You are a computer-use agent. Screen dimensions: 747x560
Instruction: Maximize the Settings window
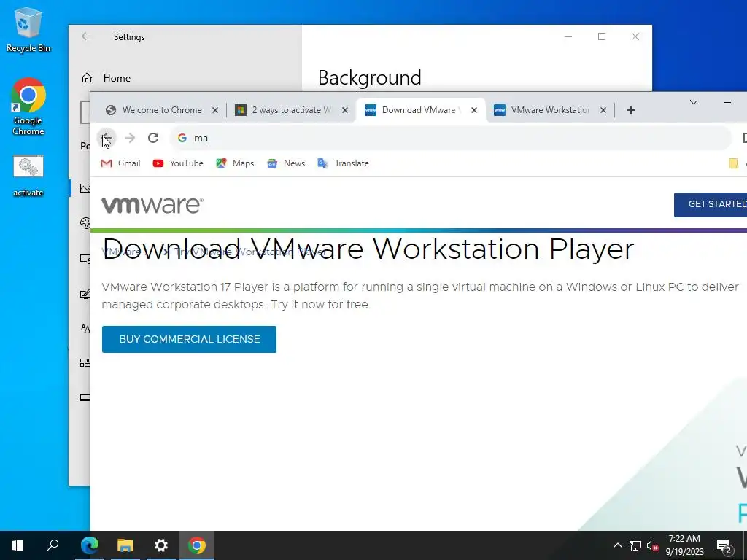tap(602, 36)
